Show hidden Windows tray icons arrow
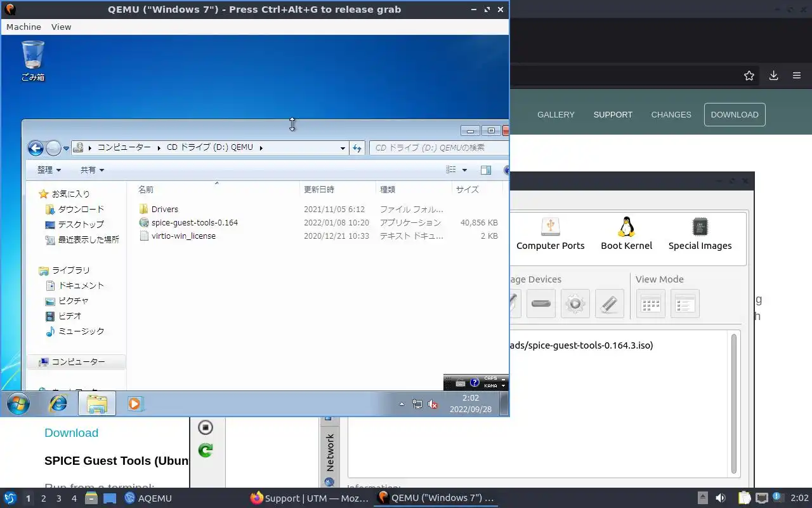The width and height of the screenshot is (812, 508). (x=402, y=404)
